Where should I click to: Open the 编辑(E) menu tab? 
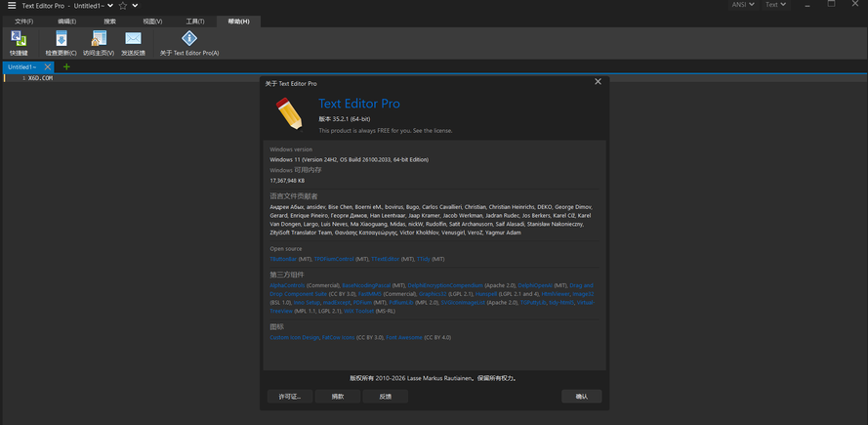click(x=67, y=21)
